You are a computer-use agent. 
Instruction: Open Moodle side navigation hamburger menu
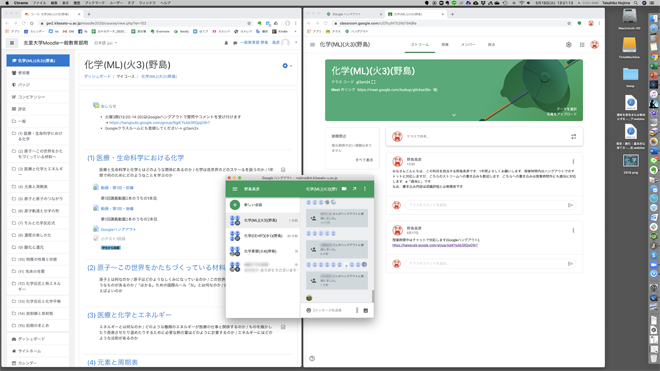coord(12,43)
